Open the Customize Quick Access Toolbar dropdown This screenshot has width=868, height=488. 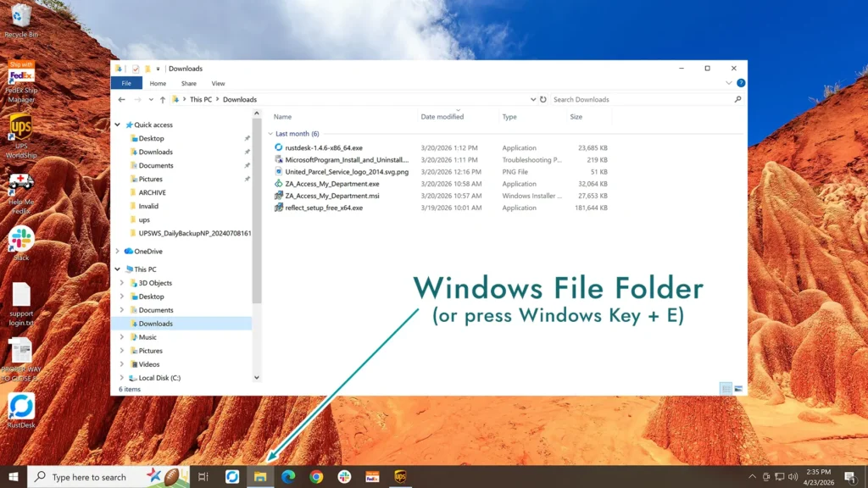coord(159,69)
